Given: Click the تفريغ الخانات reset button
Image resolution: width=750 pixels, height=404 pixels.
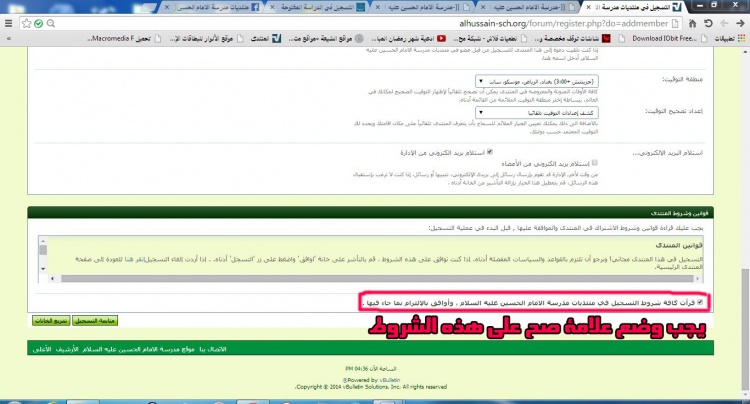Looking at the screenshot, I should point(51,320).
